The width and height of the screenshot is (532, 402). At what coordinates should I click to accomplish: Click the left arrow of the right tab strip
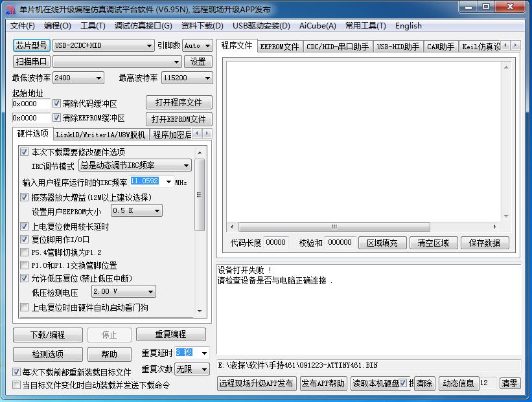click(505, 45)
